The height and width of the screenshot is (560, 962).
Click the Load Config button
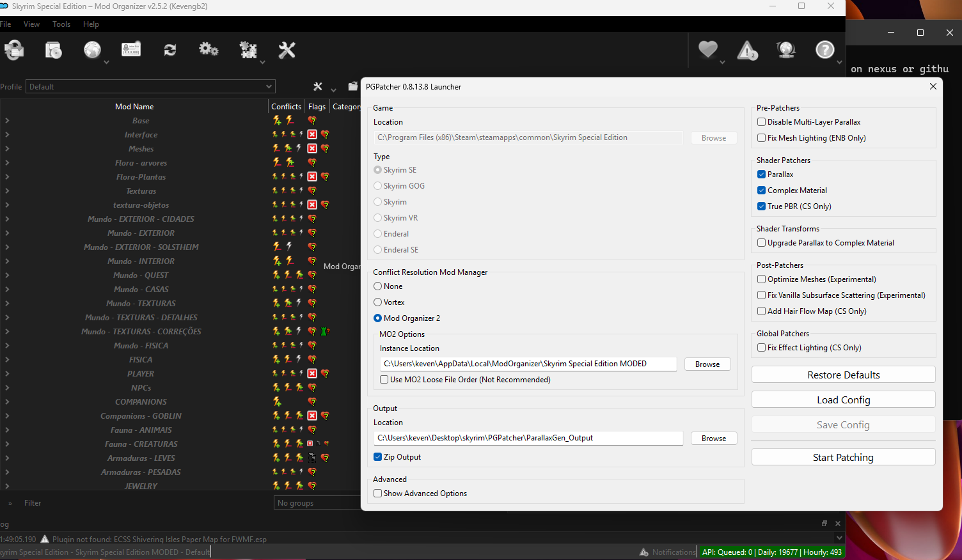844,400
